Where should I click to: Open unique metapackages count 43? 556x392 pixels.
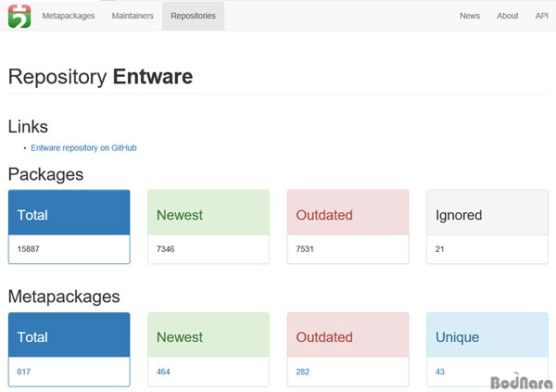coord(439,372)
